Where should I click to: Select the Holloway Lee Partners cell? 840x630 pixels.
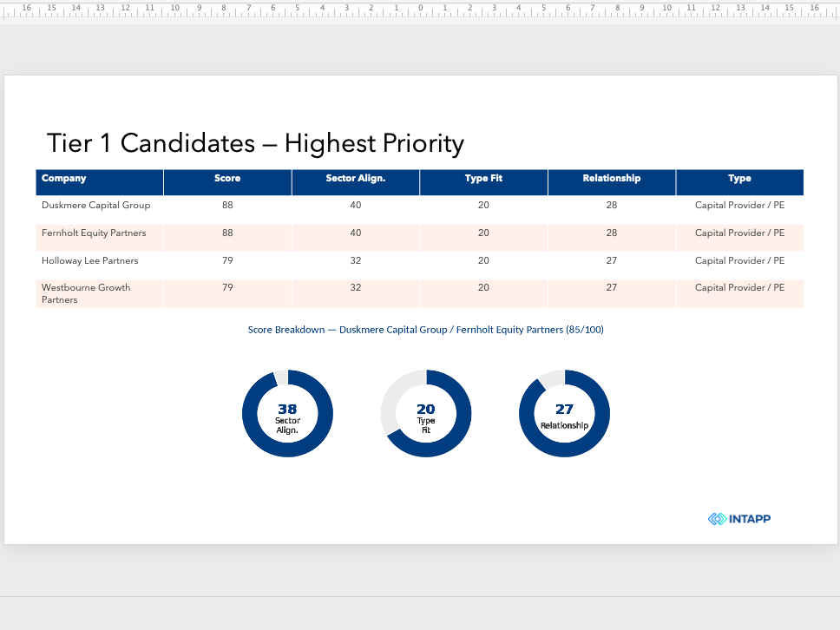[x=100, y=266]
